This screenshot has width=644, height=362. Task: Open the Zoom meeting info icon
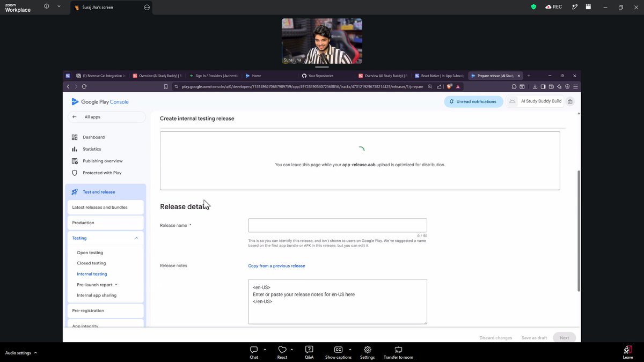coord(46,7)
